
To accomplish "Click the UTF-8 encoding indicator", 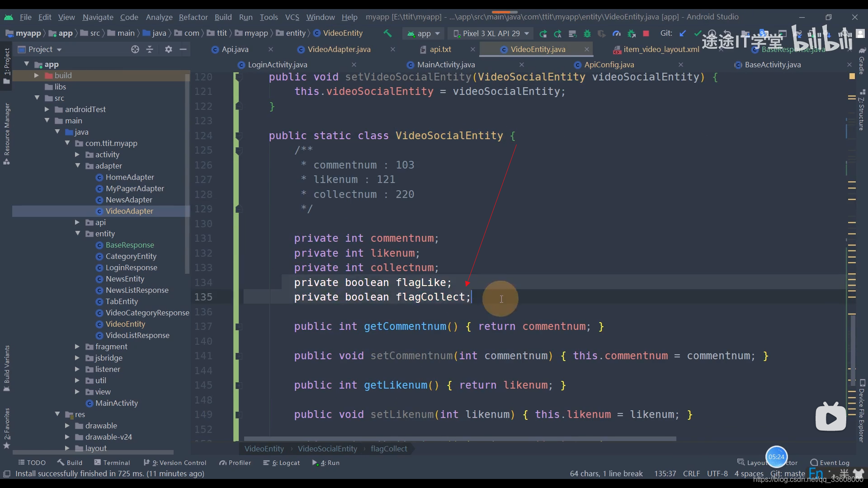I will [717, 474].
